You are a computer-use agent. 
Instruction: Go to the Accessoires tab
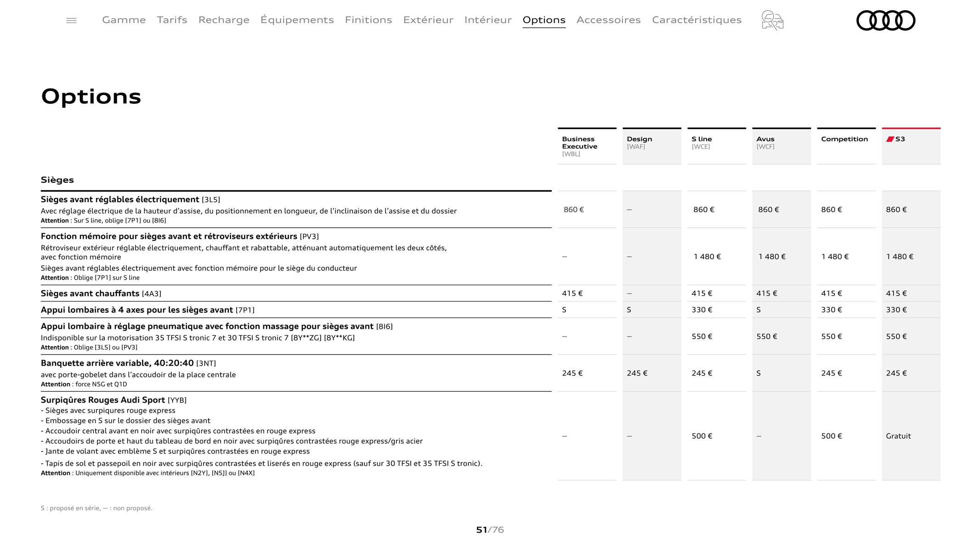pyautogui.click(x=608, y=20)
